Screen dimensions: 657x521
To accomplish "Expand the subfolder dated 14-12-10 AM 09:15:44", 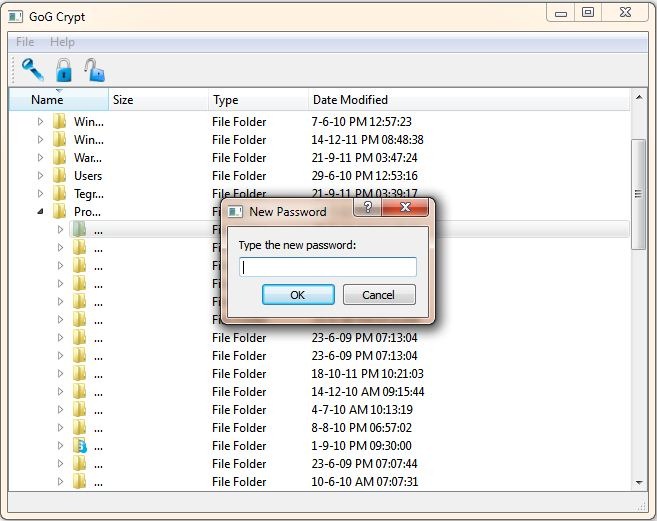I will (60, 391).
